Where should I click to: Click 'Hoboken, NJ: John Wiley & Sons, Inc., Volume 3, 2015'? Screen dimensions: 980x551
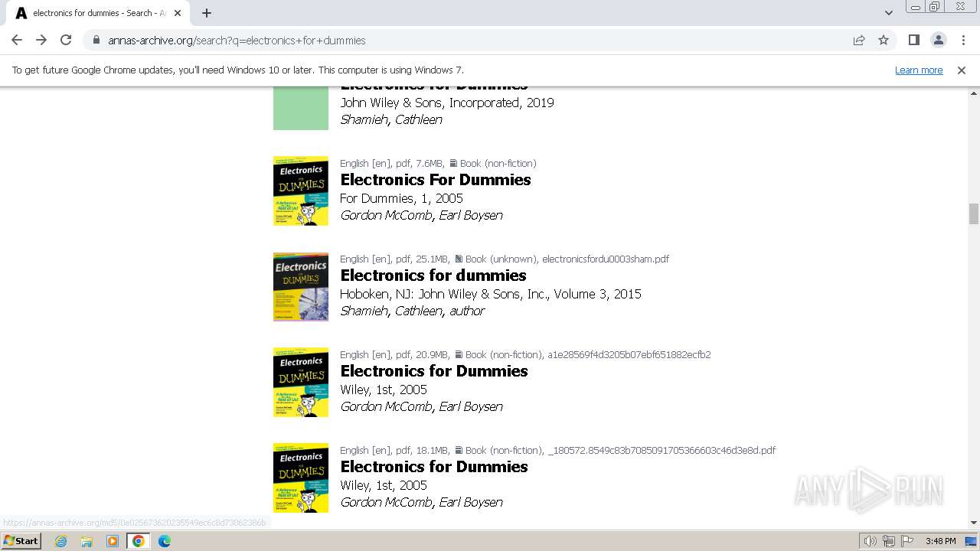(491, 294)
